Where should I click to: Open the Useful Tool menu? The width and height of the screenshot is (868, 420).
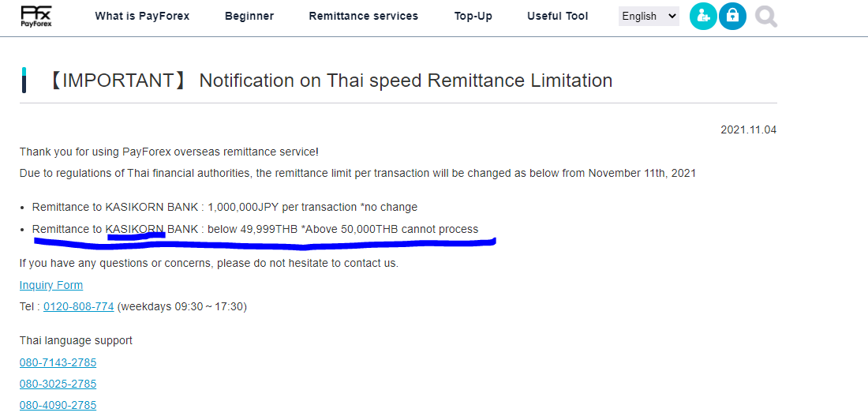[x=558, y=16]
